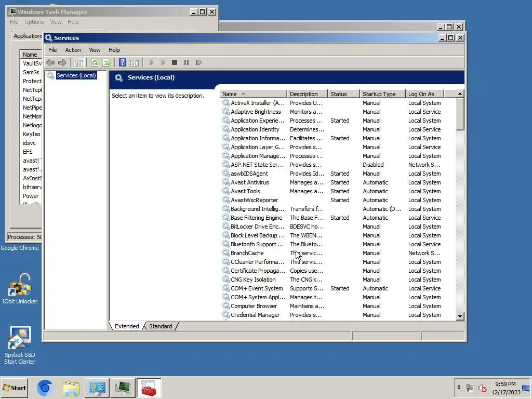Open the View menu in Services
Image resolution: width=532 pixels, height=399 pixels.
95,50
